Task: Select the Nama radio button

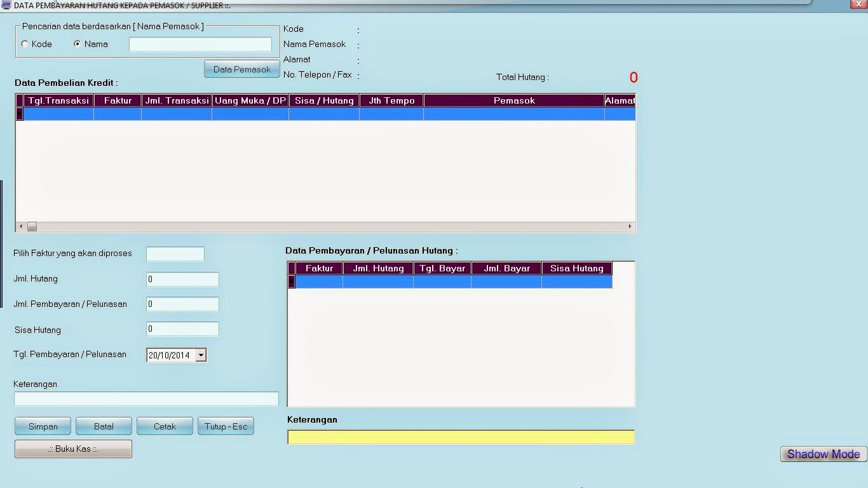Action: (x=76, y=44)
